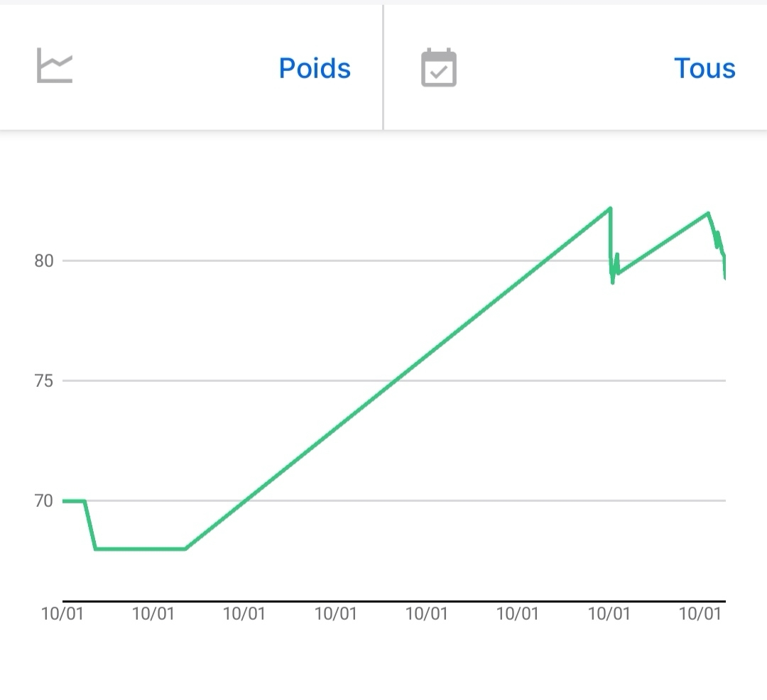Tap the bottom of the sharp drop after the first peak
Viewport: 767px width, 700px height.
pyautogui.click(x=613, y=283)
